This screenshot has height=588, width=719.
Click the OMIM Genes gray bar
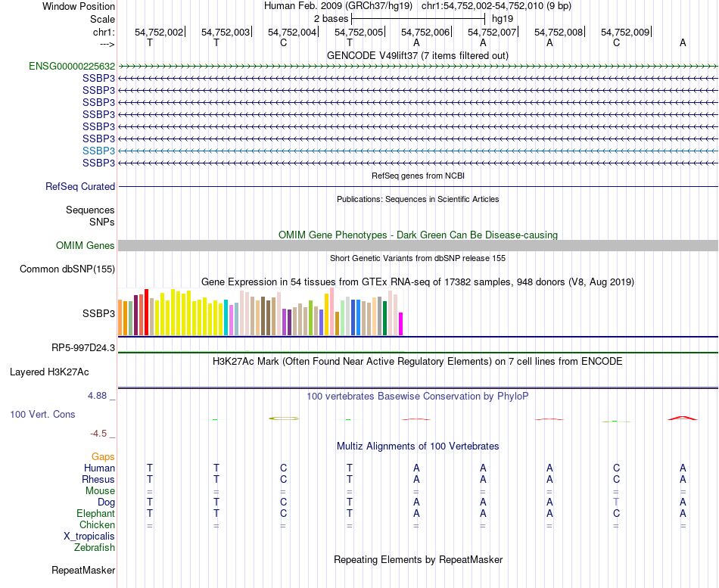coord(418,245)
